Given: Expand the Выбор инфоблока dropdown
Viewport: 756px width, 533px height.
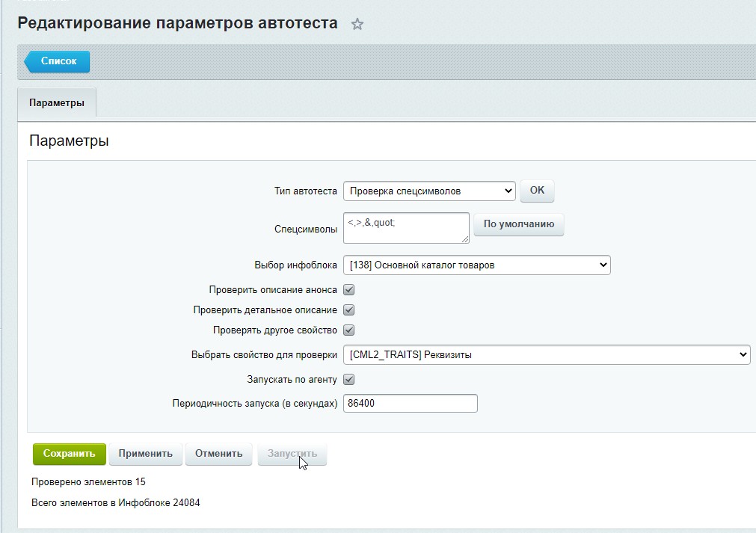Looking at the screenshot, I should (x=477, y=265).
